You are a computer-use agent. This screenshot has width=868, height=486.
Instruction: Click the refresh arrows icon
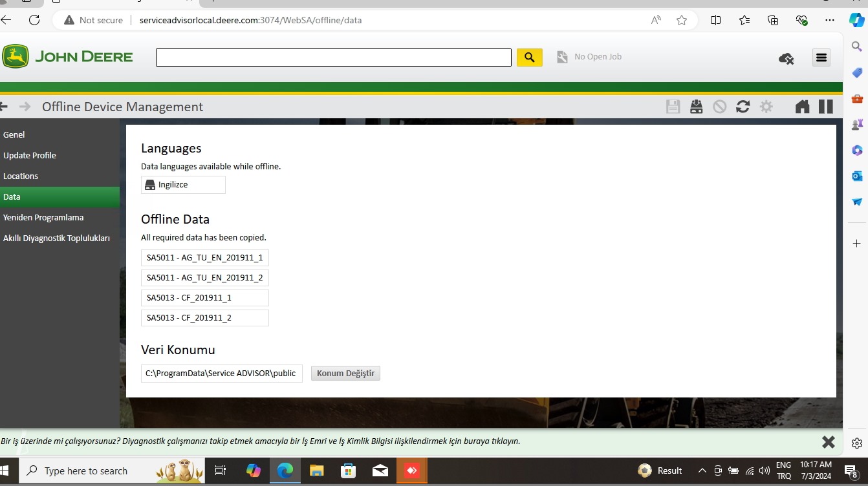tap(743, 107)
